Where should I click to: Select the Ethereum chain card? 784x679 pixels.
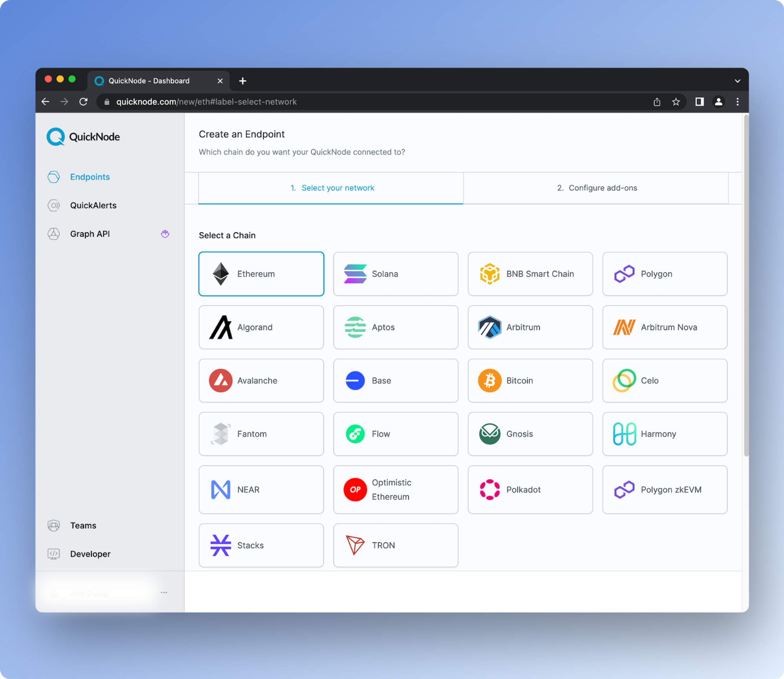click(x=261, y=274)
